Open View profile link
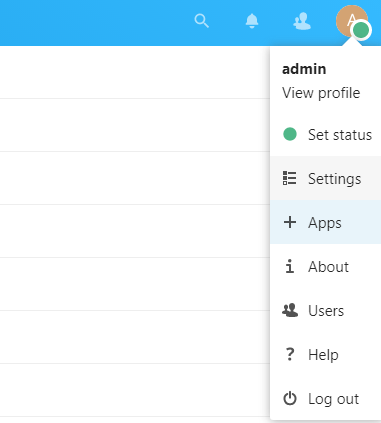The height and width of the screenshot is (423, 381). pos(321,93)
